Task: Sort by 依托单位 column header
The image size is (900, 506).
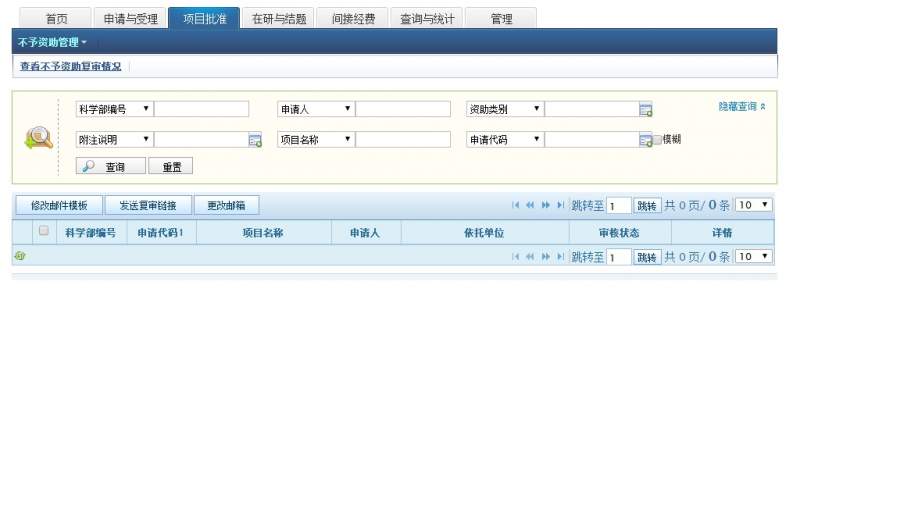Action: click(x=484, y=232)
